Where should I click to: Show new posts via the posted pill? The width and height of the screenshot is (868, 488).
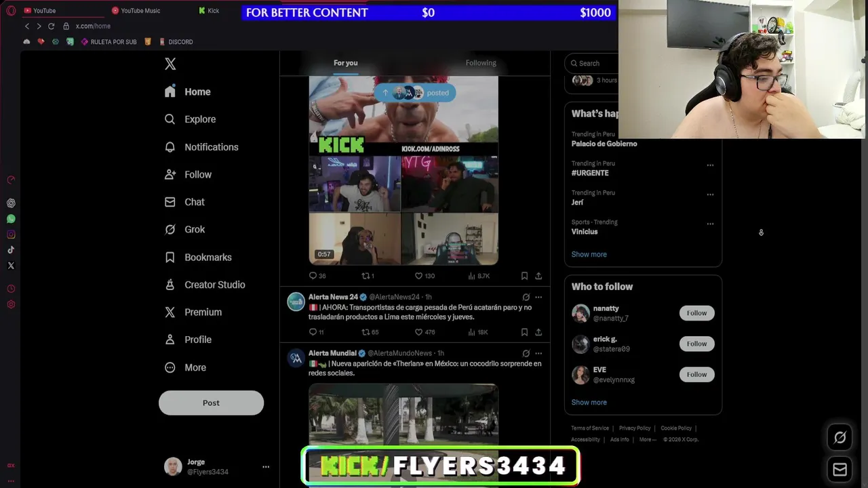tap(416, 93)
